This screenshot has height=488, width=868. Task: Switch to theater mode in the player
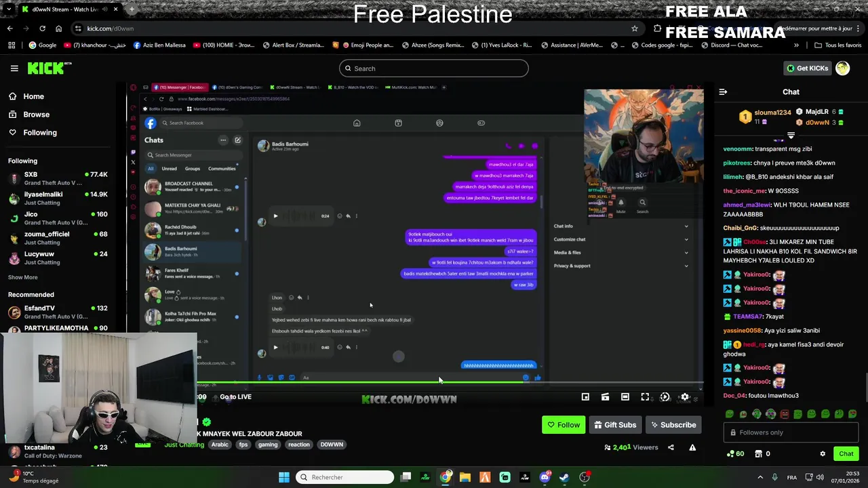click(x=625, y=397)
